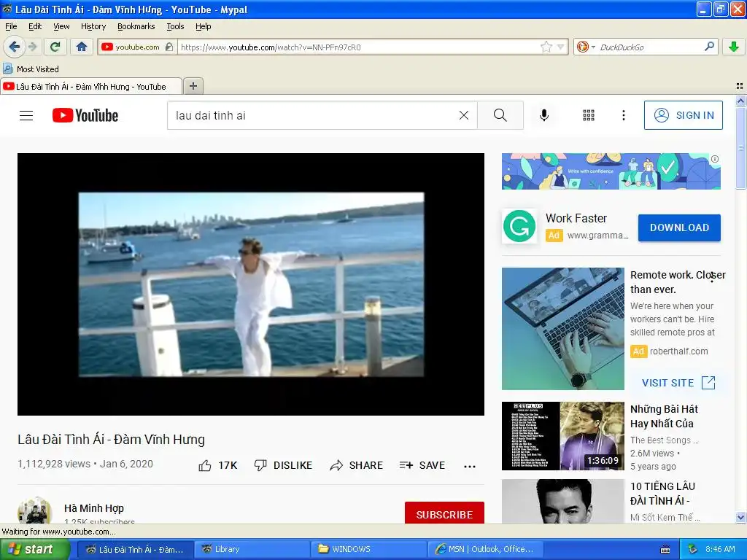Open the Most Visited bookmarks folder

[x=31, y=69]
